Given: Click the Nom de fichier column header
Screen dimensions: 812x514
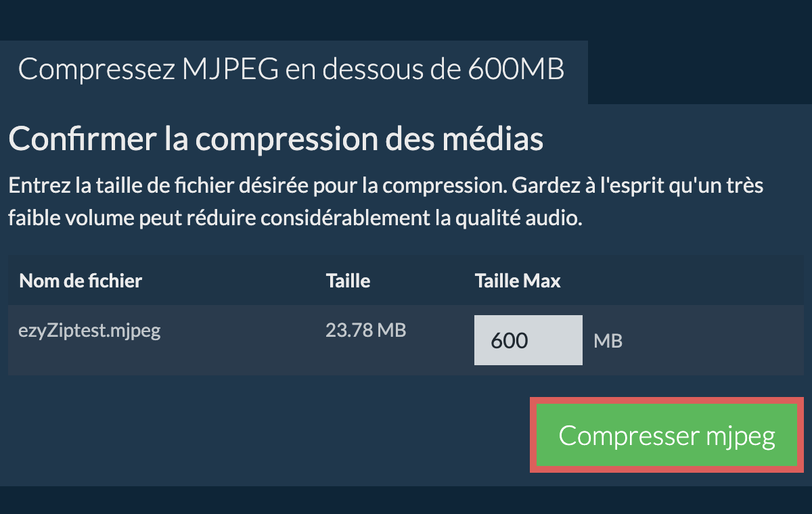Looking at the screenshot, I should (81, 280).
